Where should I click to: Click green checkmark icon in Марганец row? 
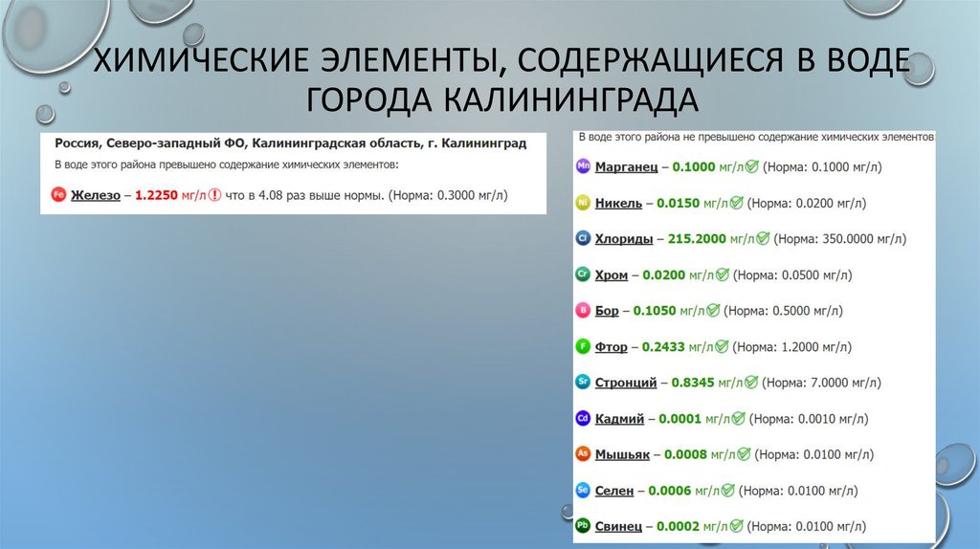(x=752, y=166)
